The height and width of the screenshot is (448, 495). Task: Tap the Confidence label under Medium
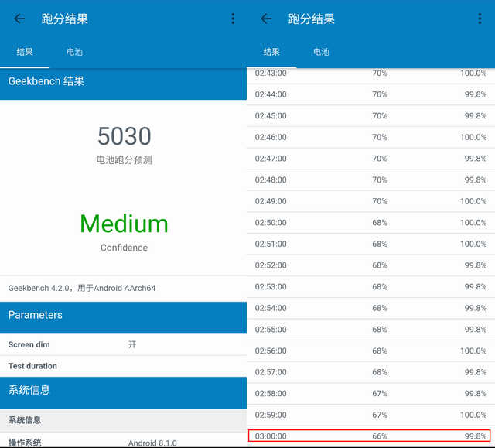click(124, 248)
